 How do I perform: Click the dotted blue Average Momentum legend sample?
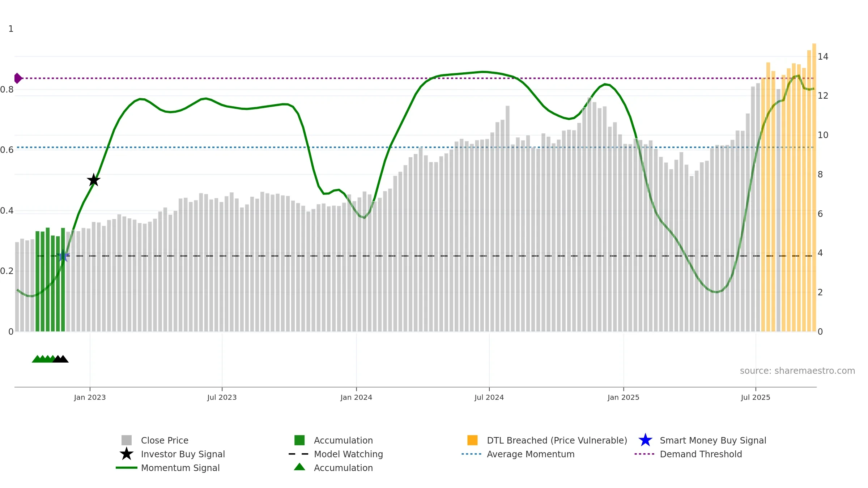coord(472,454)
